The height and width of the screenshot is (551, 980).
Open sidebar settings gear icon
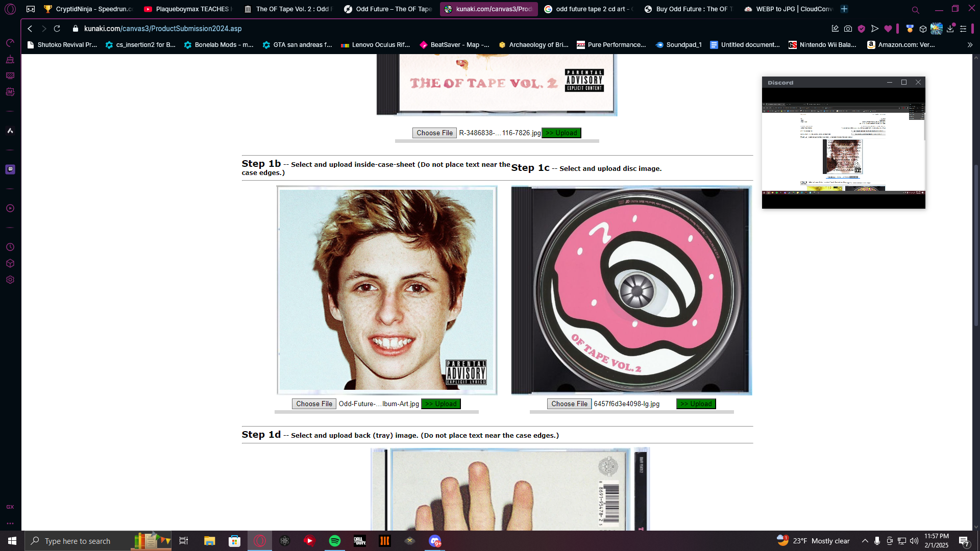pyautogui.click(x=10, y=280)
